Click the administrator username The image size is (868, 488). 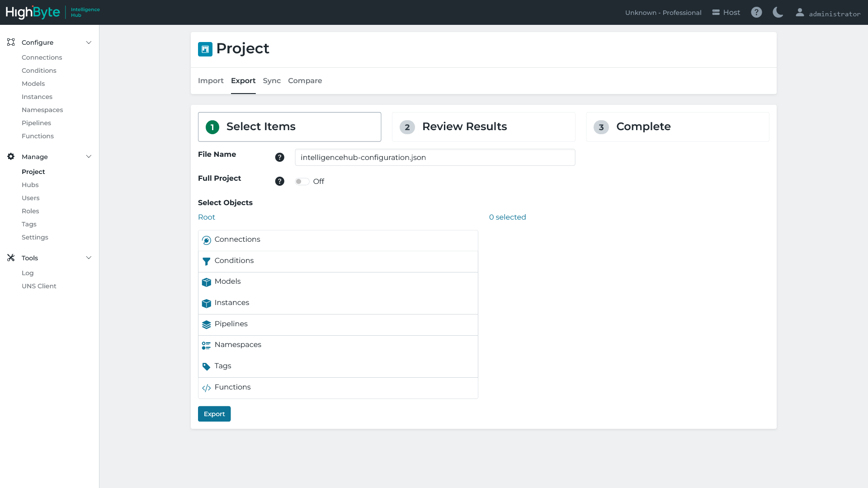coord(835,14)
